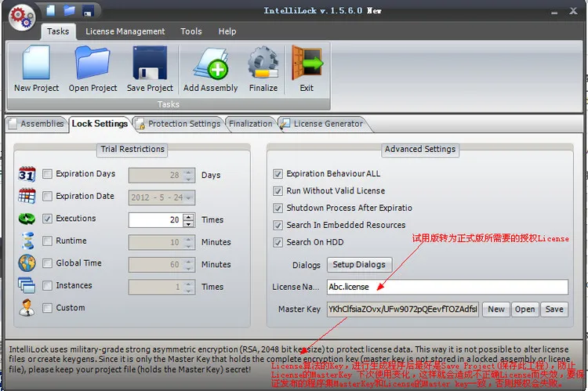Switch to the Lock Settings tab
Screen dimensions: 588x391
click(100, 124)
